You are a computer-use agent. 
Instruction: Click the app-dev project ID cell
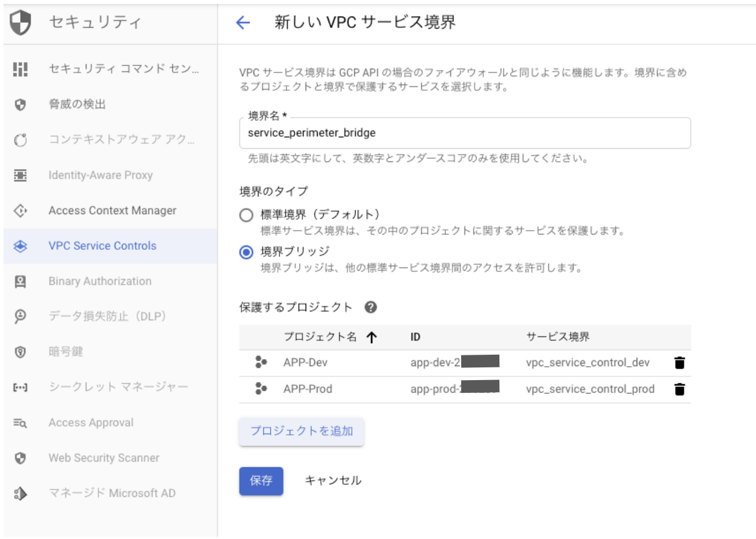[x=455, y=362]
